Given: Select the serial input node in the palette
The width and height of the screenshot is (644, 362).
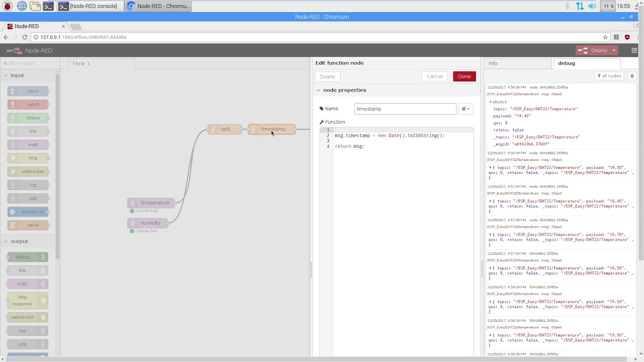Looking at the screenshot, I should [28, 225].
